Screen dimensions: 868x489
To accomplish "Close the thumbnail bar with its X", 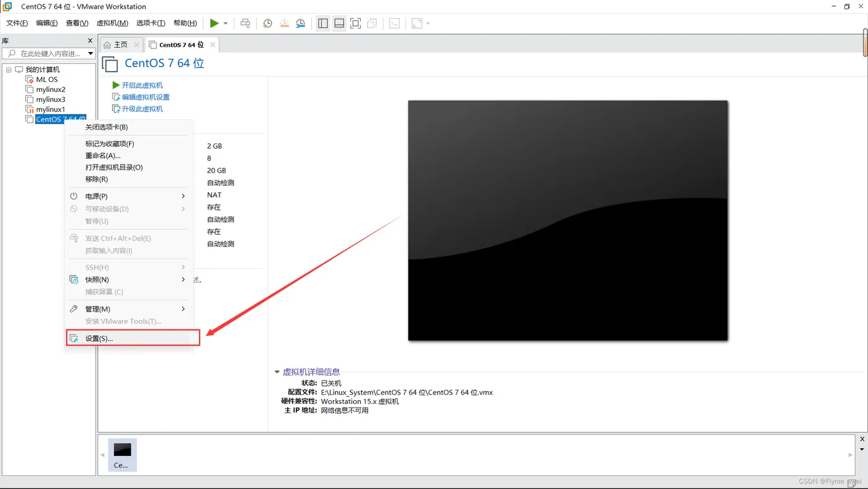I will pyautogui.click(x=862, y=439).
